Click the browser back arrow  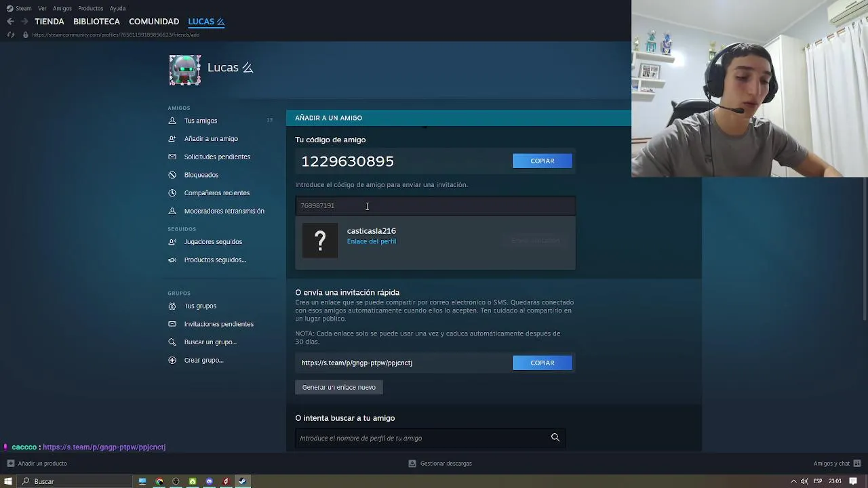pyautogui.click(x=10, y=22)
